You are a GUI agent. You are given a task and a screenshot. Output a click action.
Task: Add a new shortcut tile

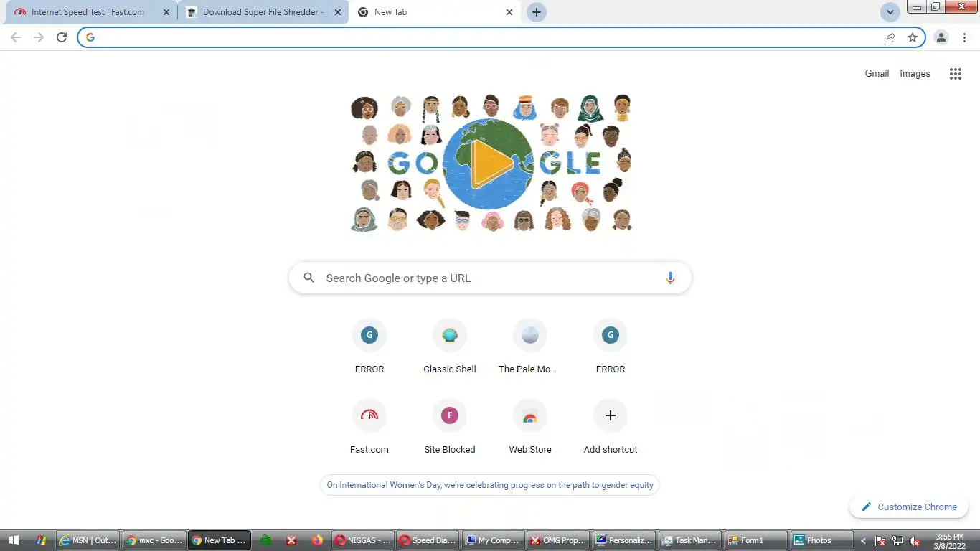(611, 427)
